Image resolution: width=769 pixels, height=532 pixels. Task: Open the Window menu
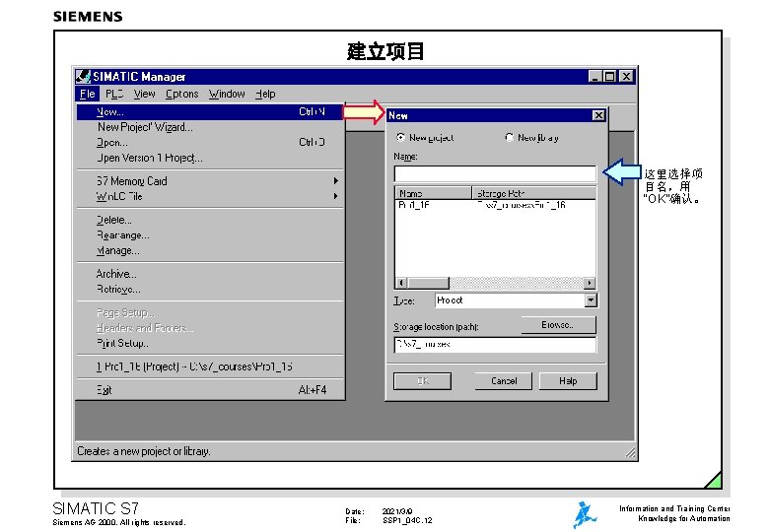(227, 94)
